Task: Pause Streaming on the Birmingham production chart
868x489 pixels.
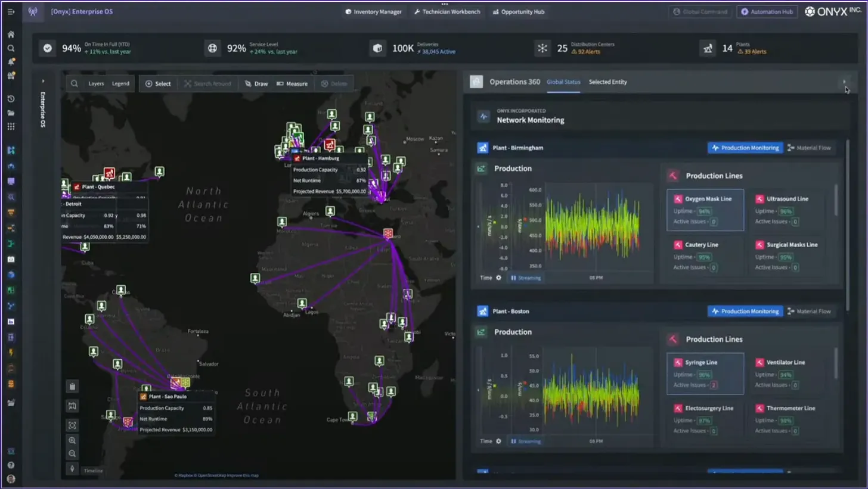Action: pos(525,278)
